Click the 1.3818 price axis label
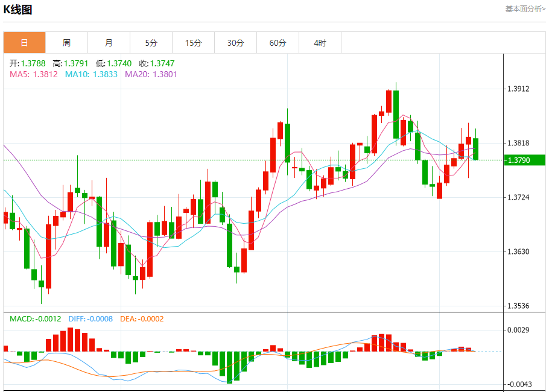The image size is (552, 392). click(x=518, y=143)
